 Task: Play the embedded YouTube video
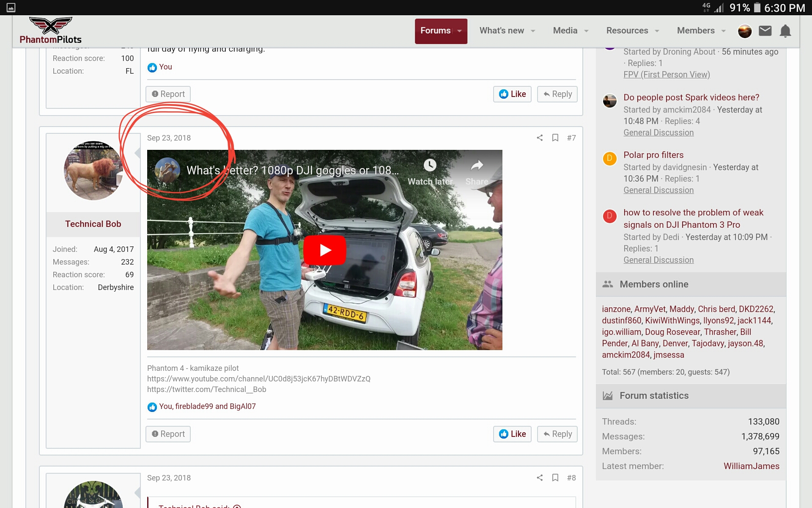click(x=325, y=250)
